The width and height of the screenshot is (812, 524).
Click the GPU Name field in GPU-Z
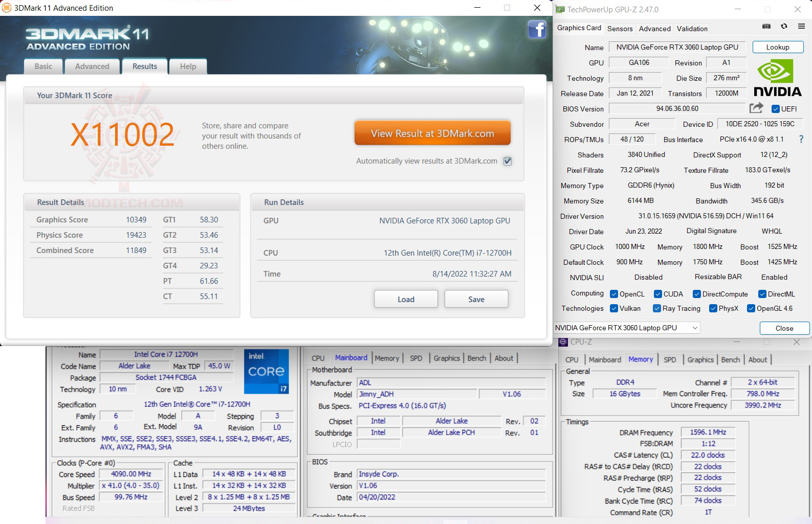coord(677,47)
